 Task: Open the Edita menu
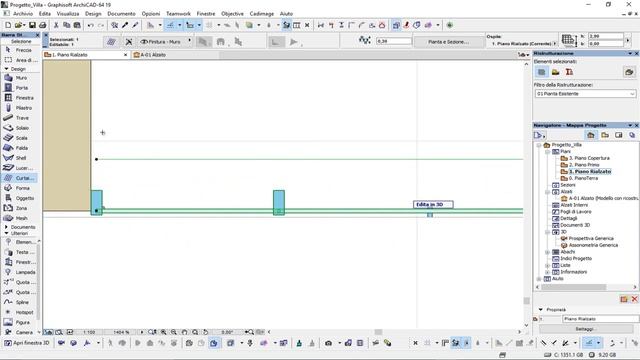(x=44, y=13)
